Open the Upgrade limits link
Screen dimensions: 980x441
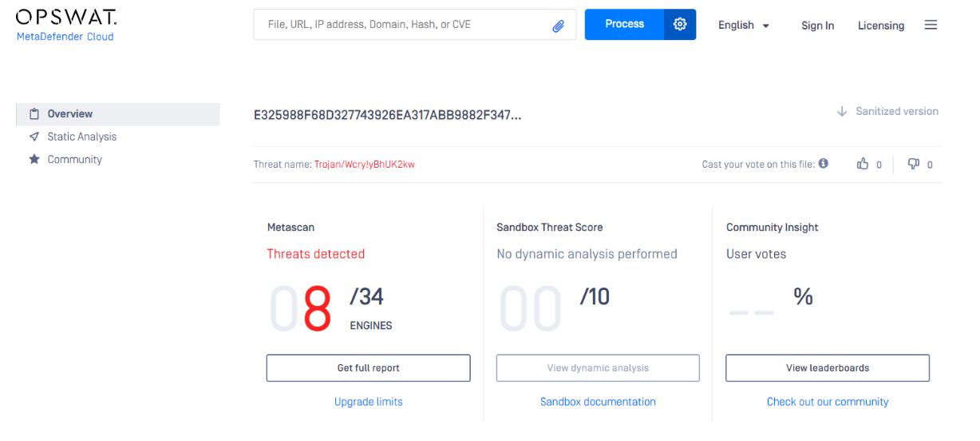tap(368, 402)
